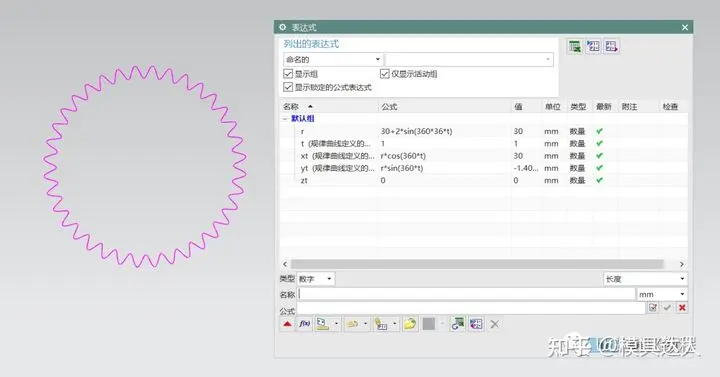Open the 长度 dimension dropdown

645,279
